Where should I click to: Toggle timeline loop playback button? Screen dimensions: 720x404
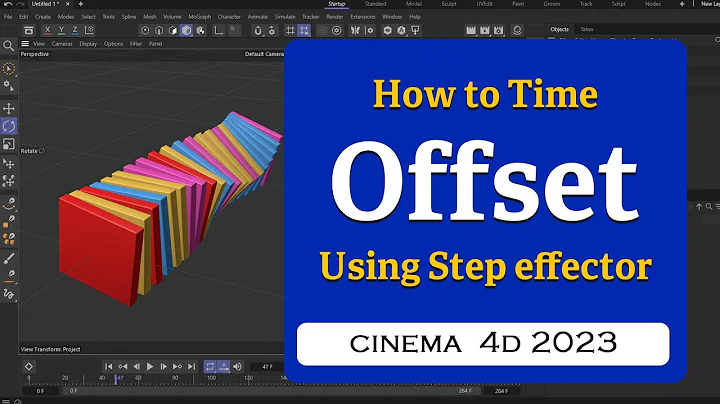point(210,366)
